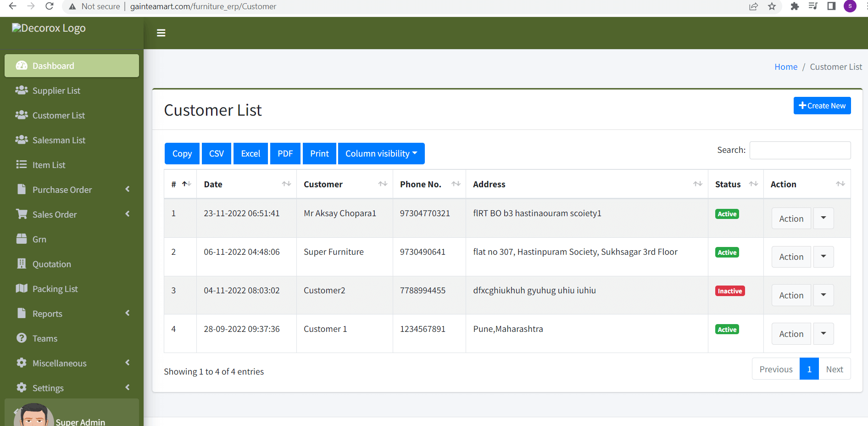Image resolution: width=868 pixels, height=426 pixels.
Task: Click the Sales Order cart icon
Action: [22, 214]
